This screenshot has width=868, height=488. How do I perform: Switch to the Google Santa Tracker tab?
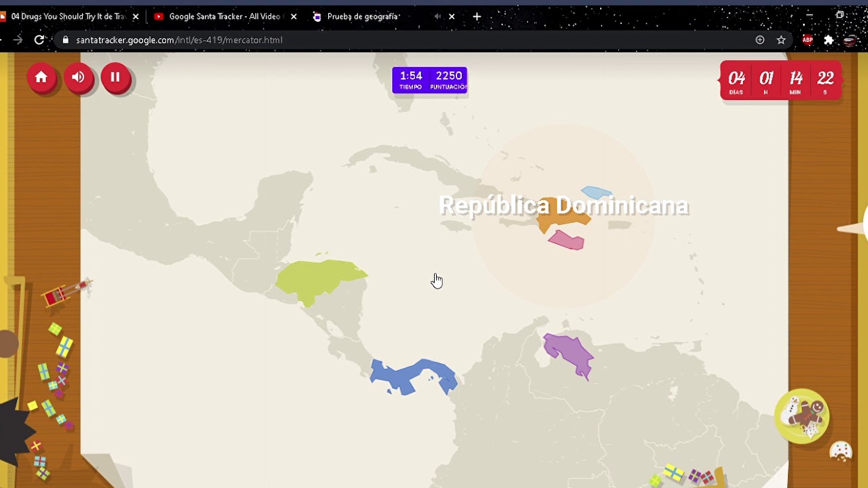click(x=224, y=16)
